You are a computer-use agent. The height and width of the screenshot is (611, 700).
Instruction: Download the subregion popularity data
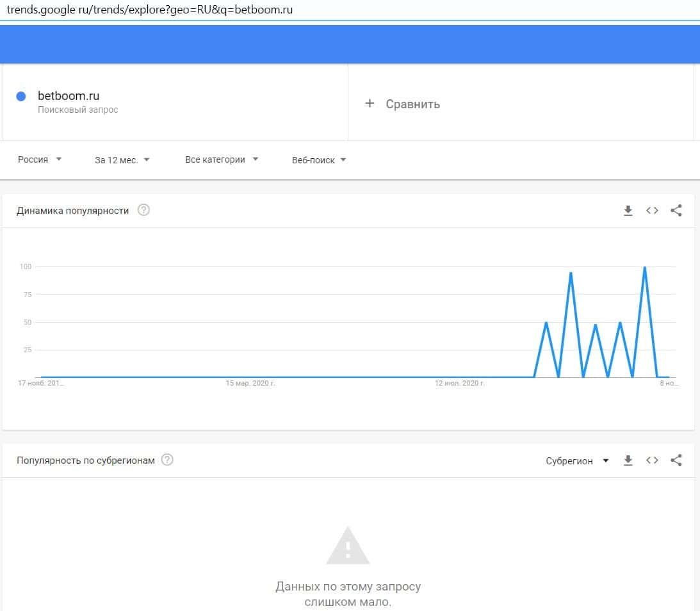pyautogui.click(x=628, y=460)
